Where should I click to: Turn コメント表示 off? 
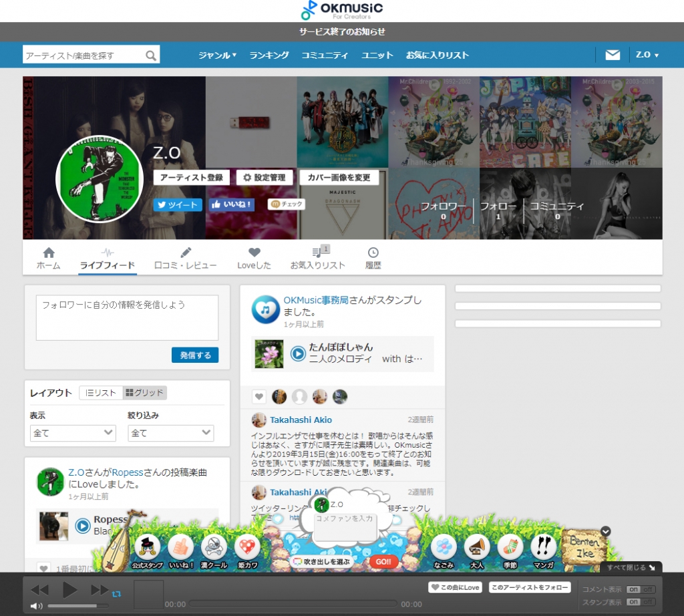coord(648,589)
